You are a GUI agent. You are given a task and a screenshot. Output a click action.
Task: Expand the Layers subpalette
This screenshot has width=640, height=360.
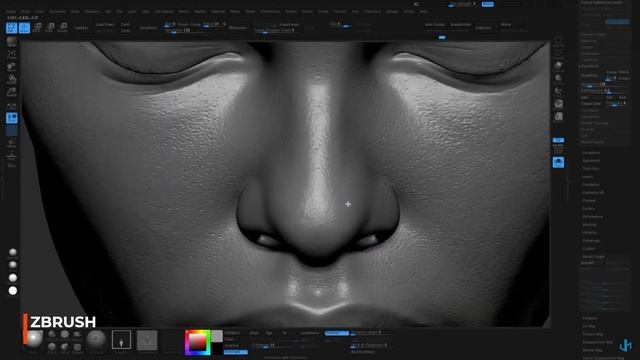(588, 177)
